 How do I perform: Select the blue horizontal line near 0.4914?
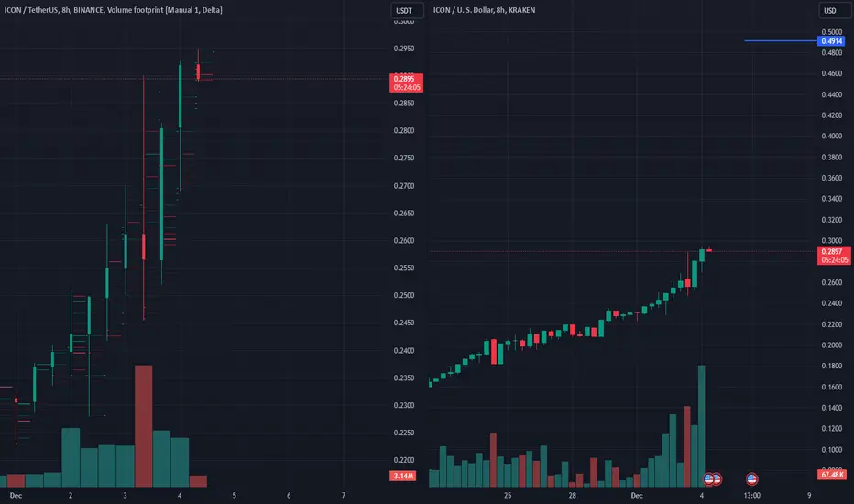pos(781,41)
